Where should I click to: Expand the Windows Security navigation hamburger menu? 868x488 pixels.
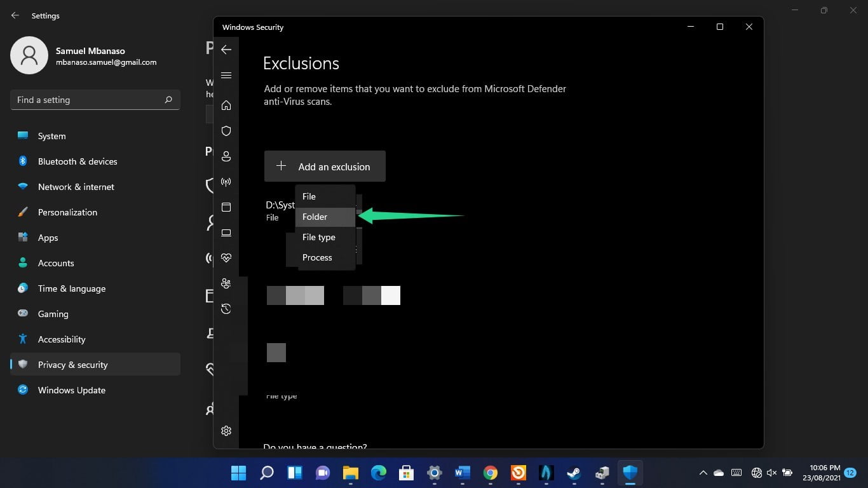[x=226, y=75]
